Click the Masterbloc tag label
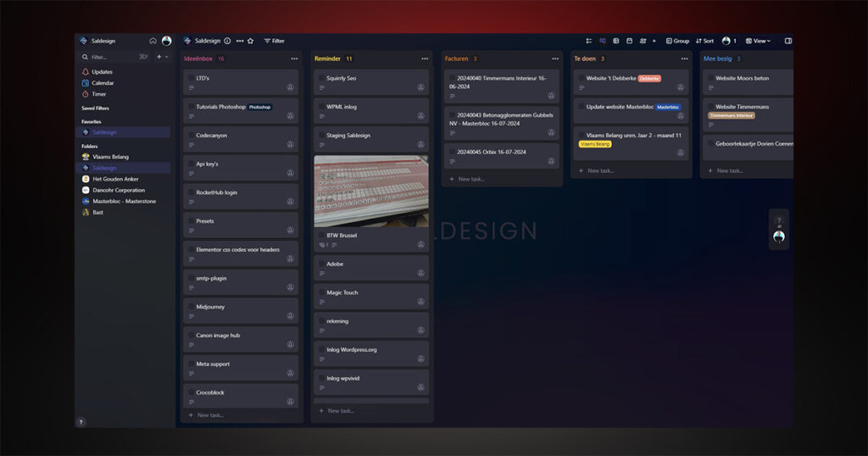 668,108
